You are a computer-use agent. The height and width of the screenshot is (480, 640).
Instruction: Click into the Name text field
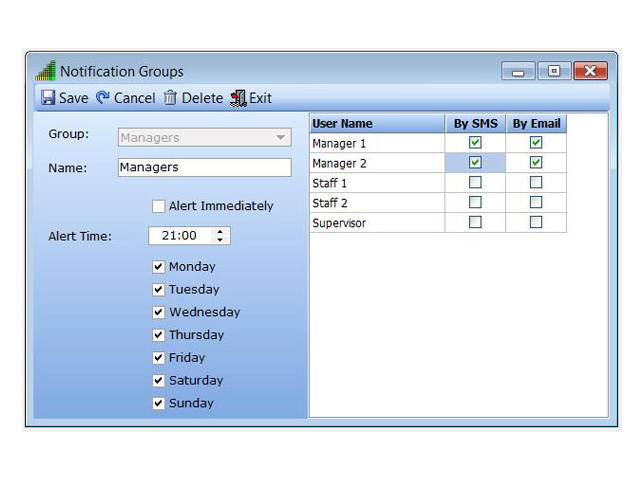coord(204,167)
